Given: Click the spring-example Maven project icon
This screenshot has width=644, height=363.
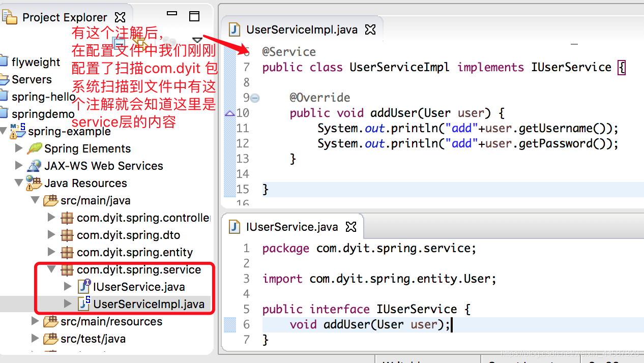Looking at the screenshot, I should coord(18,131).
